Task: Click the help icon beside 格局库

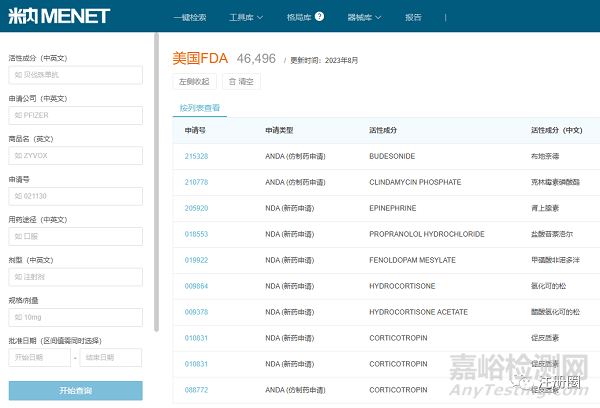Action: pos(319,17)
